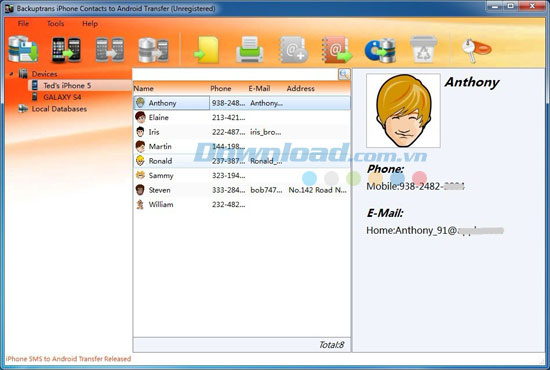The image size is (550, 370).
Task: Select Local Databases in tree
Action: tap(59, 109)
